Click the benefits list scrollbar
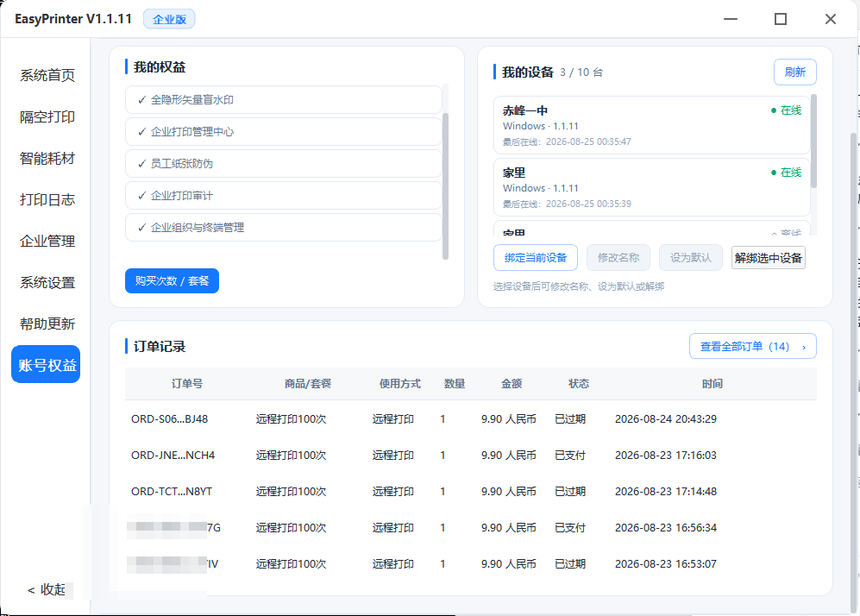This screenshot has height=616, width=860. [445, 185]
